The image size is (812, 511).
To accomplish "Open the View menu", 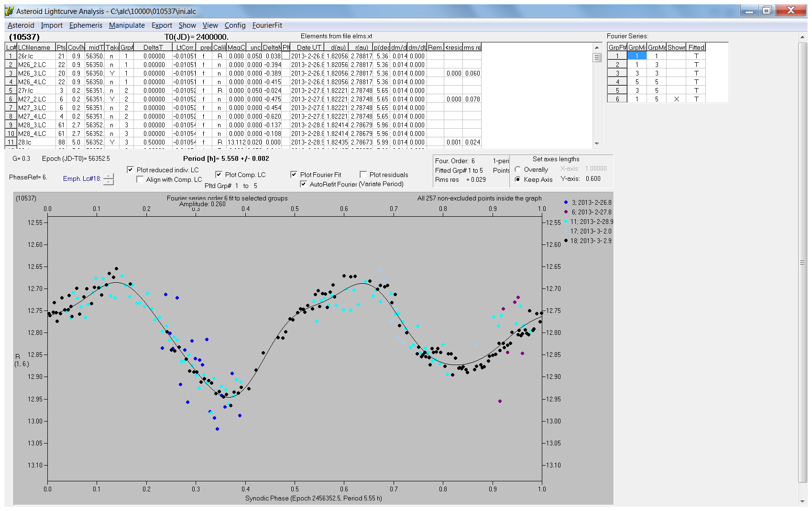I will [x=210, y=25].
